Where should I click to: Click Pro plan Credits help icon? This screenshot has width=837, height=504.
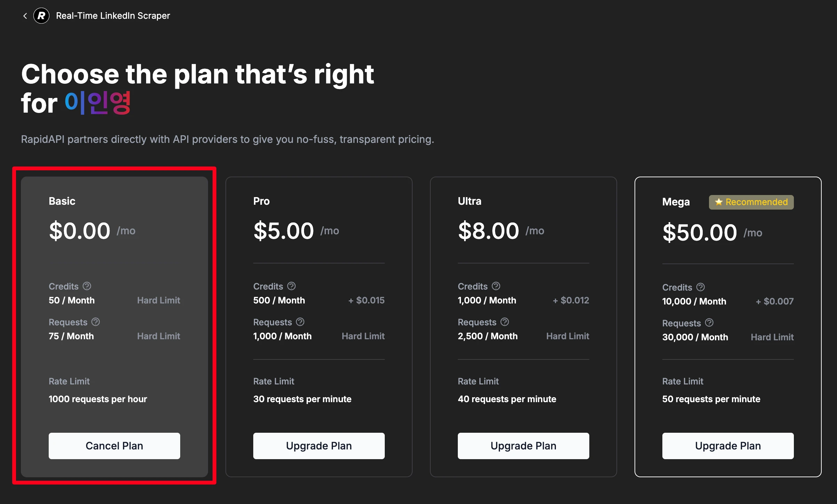point(292,286)
